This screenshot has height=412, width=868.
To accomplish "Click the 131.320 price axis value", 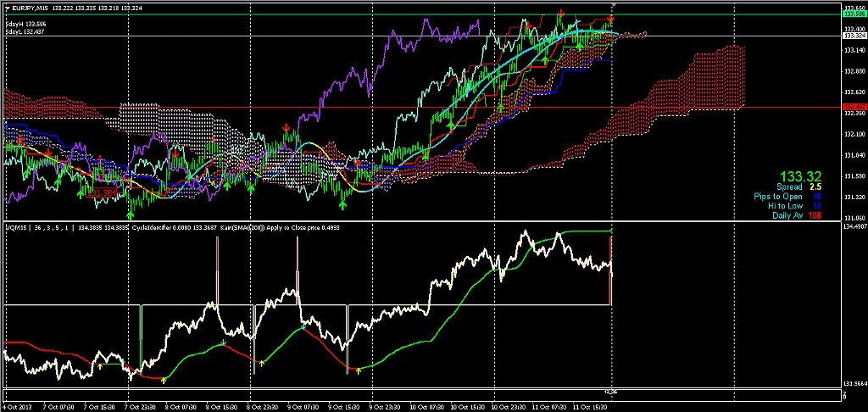I will pos(854,198).
